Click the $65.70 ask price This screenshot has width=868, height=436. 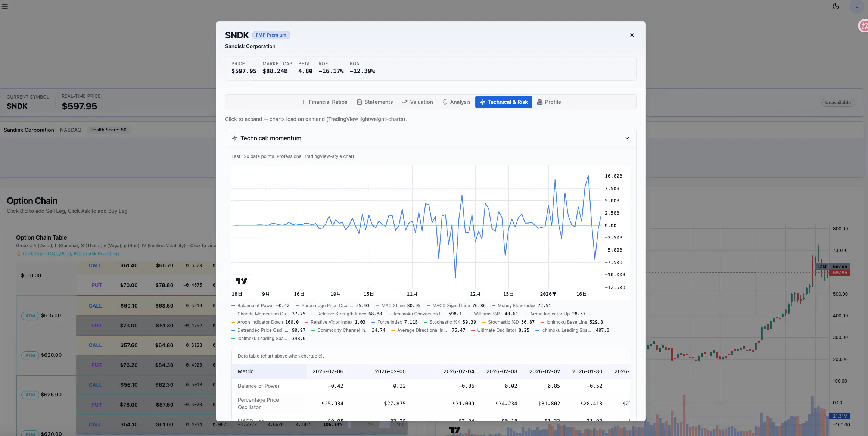point(165,265)
